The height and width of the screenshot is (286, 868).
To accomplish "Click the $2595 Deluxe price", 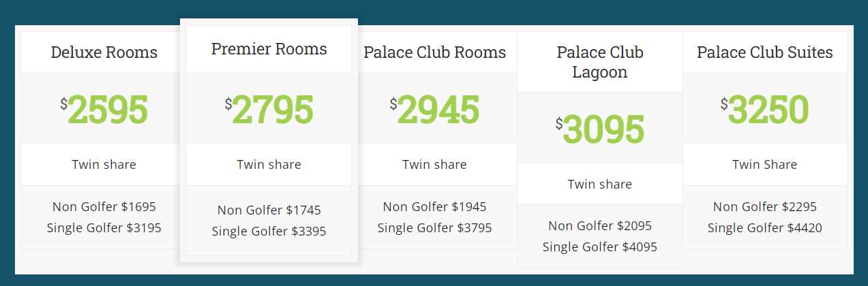I will pyautogui.click(x=104, y=110).
